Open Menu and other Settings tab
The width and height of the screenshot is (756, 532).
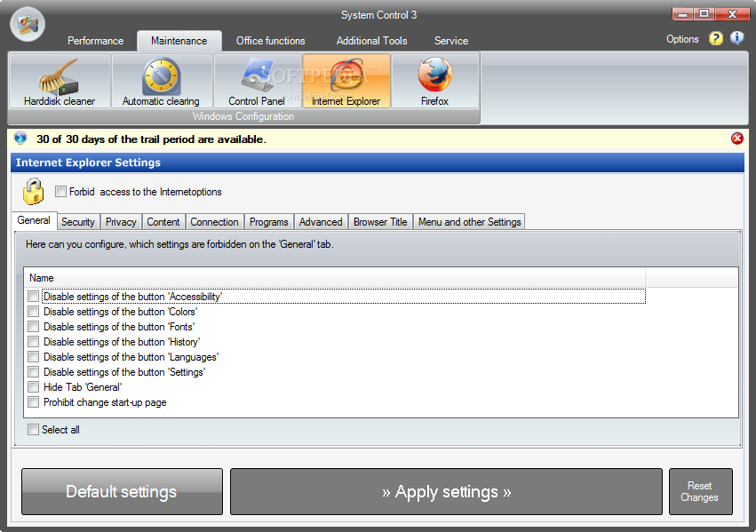[x=470, y=222]
